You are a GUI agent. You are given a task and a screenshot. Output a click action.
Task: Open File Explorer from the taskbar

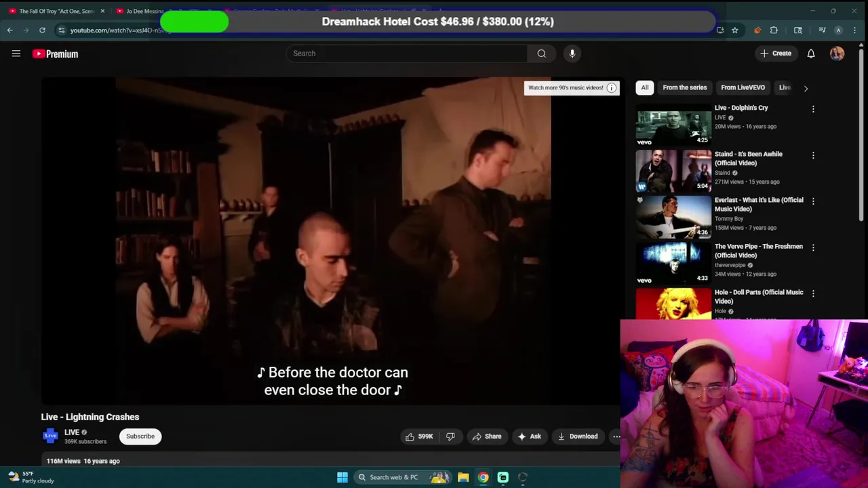pos(463,477)
